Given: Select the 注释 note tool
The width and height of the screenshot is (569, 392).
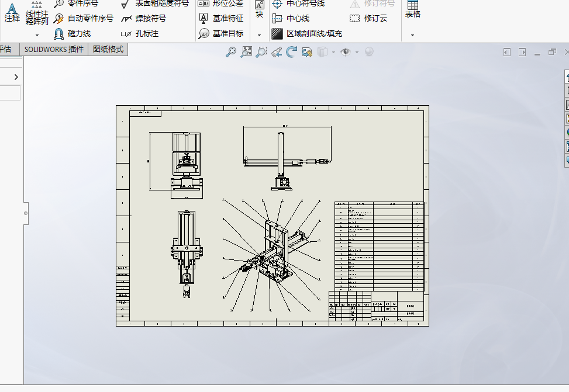Looking at the screenshot, I should tap(12, 13).
